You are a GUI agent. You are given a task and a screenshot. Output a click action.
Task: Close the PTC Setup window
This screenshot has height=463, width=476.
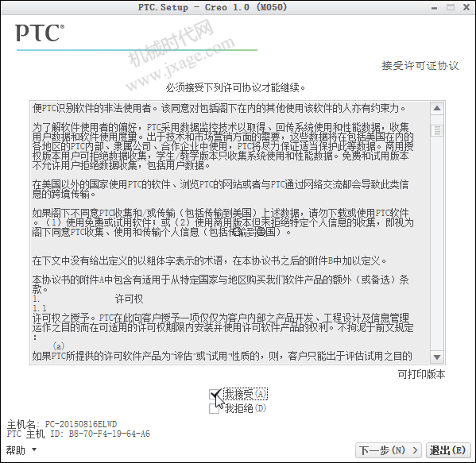[466, 7]
